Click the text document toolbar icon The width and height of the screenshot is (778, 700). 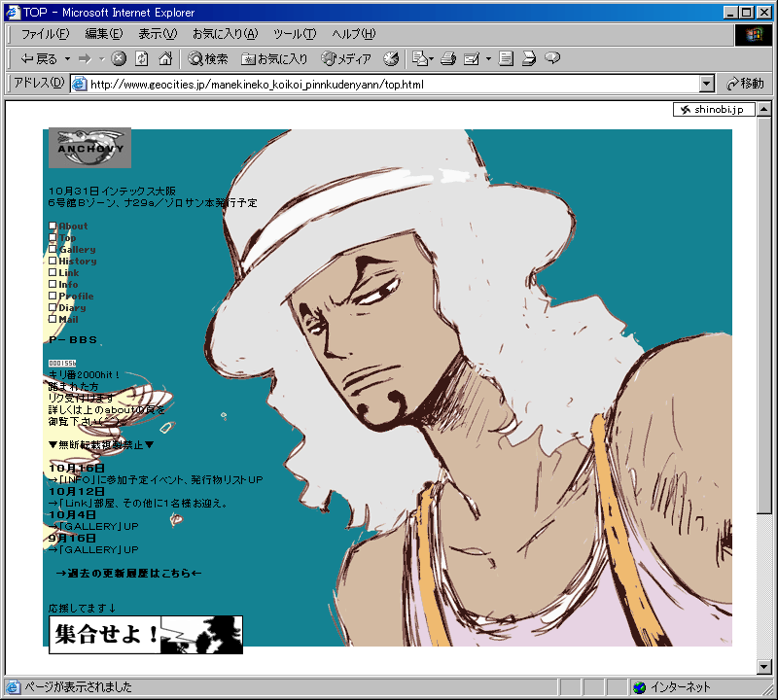pos(506,59)
